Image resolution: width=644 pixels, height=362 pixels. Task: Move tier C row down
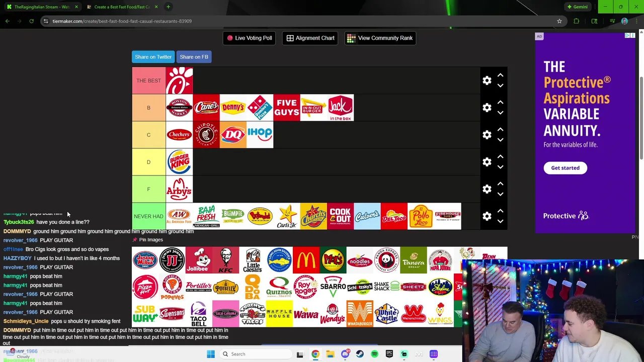(500, 140)
